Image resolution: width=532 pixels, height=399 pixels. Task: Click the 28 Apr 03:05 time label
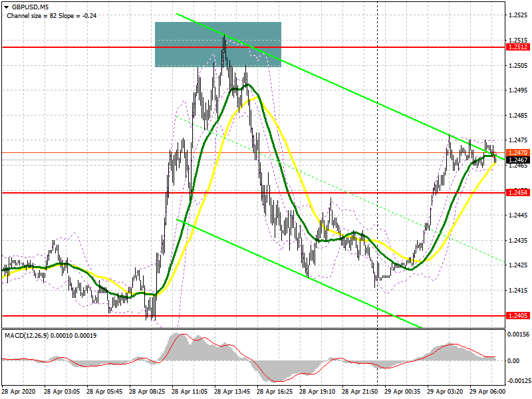click(x=62, y=392)
